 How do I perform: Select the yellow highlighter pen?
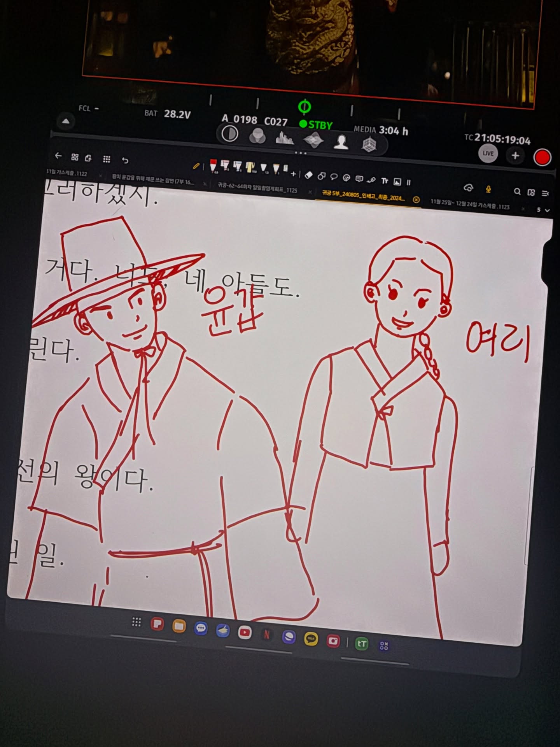coord(251,167)
